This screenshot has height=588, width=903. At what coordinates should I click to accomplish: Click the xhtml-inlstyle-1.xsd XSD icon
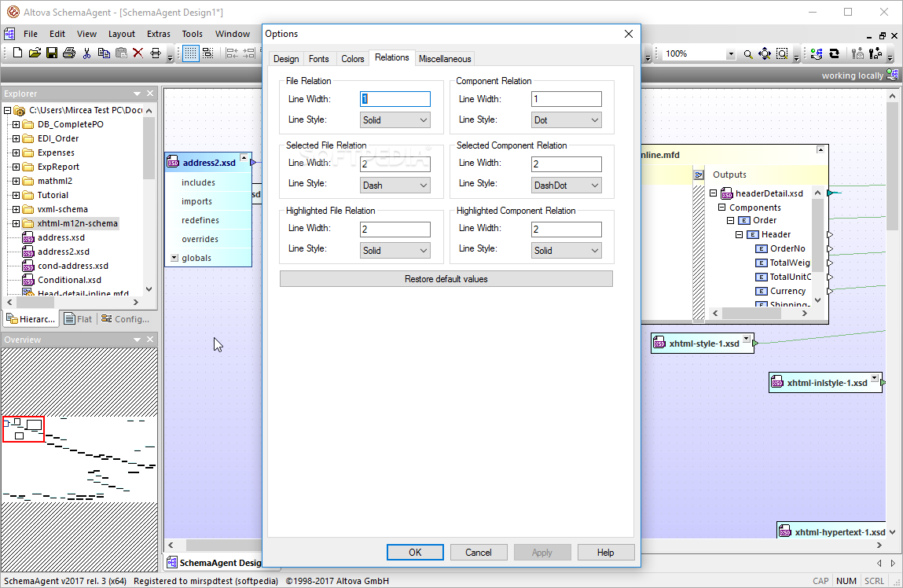(777, 382)
